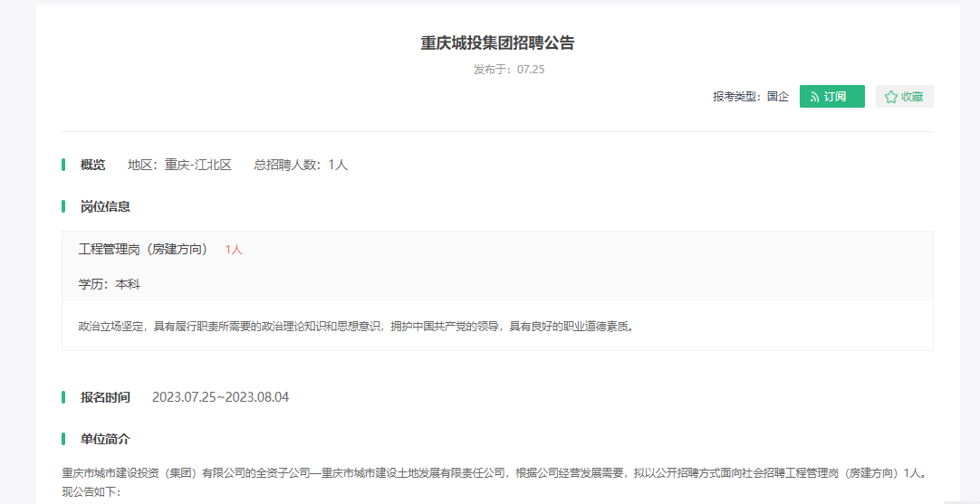
Task: Click the 概览 section heading
Action: [x=92, y=165]
